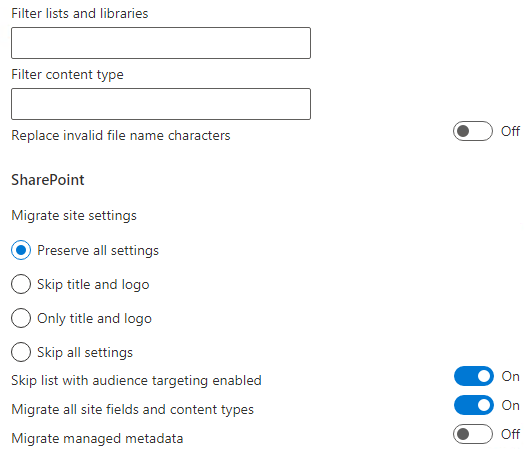Click the SharePoint section heading

tap(48, 180)
